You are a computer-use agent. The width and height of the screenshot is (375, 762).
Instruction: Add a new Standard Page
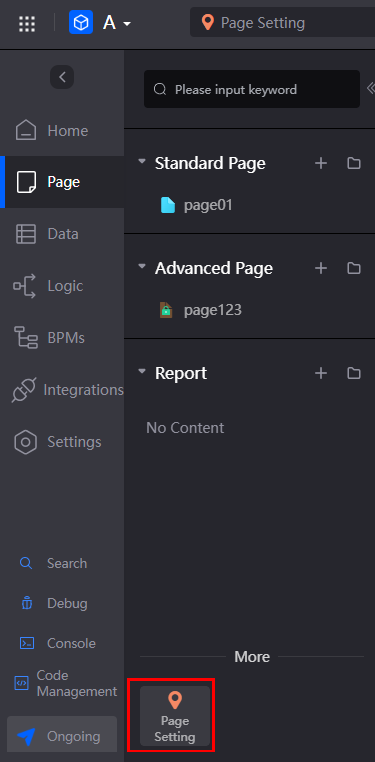click(x=321, y=163)
